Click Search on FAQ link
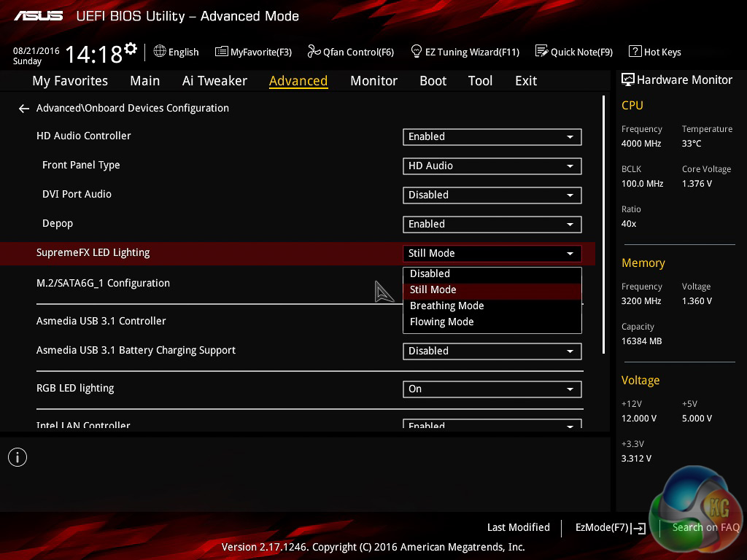The width and height of the screenshot is (747, 560). tap(705, 528)
